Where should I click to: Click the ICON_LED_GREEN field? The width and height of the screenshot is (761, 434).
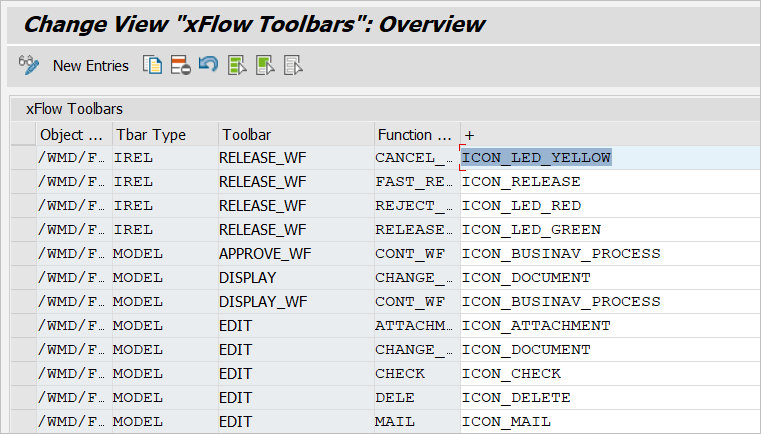point(531,229)
